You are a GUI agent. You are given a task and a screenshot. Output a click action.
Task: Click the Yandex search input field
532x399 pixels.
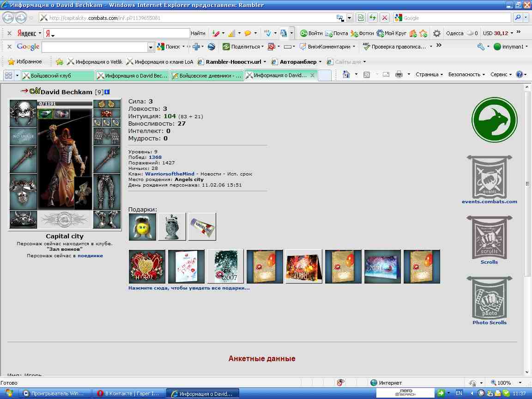coord(121,33)
